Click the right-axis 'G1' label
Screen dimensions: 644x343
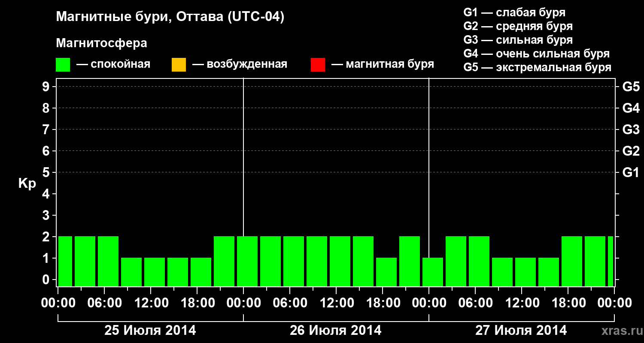coord(631,172)
